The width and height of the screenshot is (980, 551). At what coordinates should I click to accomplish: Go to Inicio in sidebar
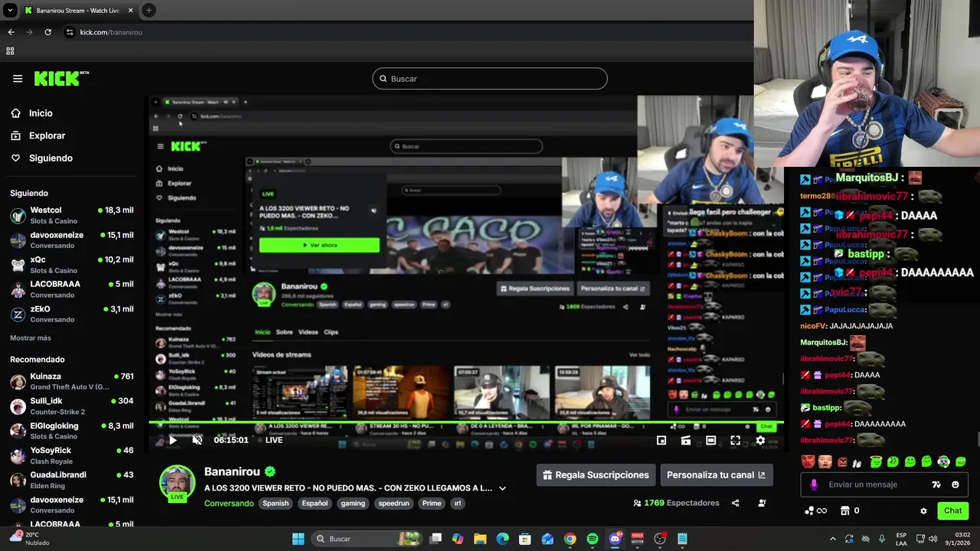click(x=41, y=113)
